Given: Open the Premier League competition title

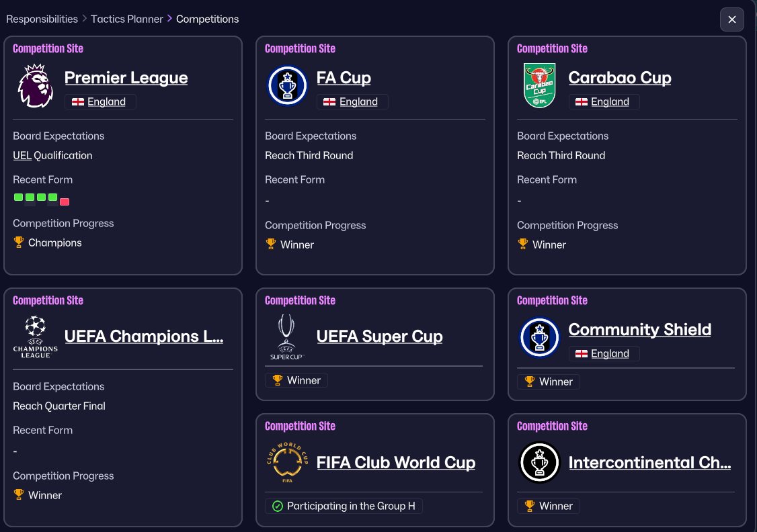Looking at the screenshot, I should pyautogui.click(x=126, y=78).
